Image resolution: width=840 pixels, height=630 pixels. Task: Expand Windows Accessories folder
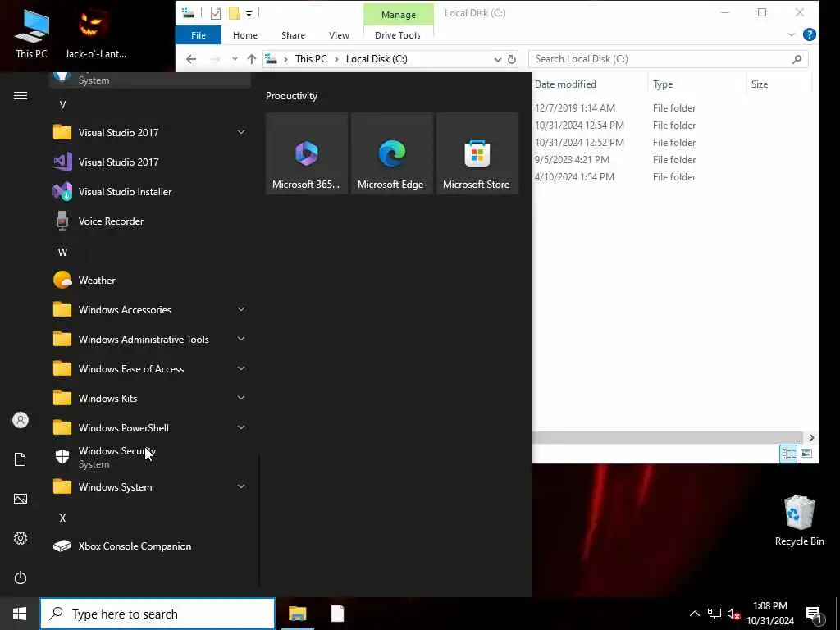pos(241,309)
